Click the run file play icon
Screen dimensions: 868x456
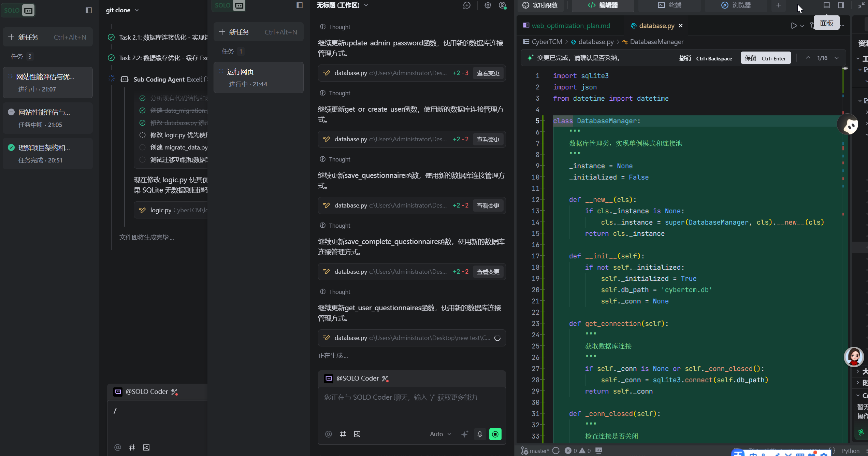794,26
